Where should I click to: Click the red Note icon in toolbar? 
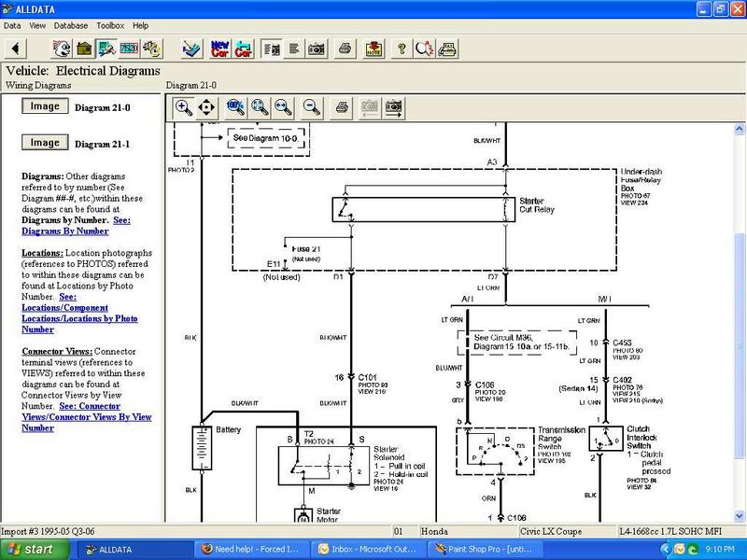tap(373, 48)
